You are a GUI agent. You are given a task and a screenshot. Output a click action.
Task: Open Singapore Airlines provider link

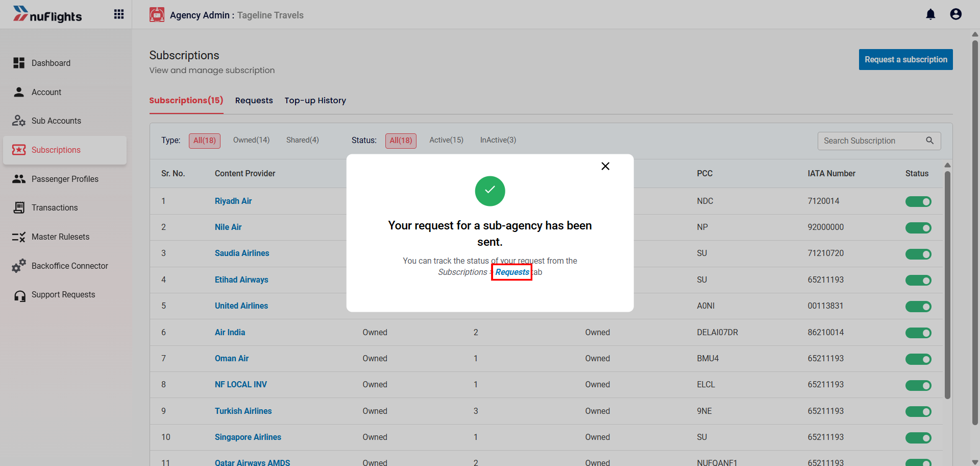point(248,437)
